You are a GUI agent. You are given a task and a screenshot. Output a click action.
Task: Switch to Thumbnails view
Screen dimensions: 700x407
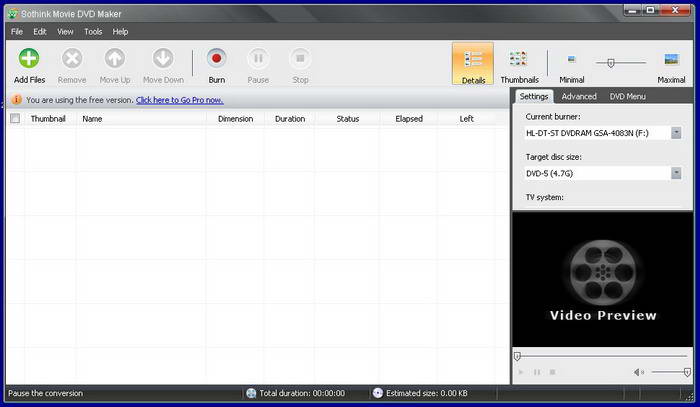(x=519, y=64)
